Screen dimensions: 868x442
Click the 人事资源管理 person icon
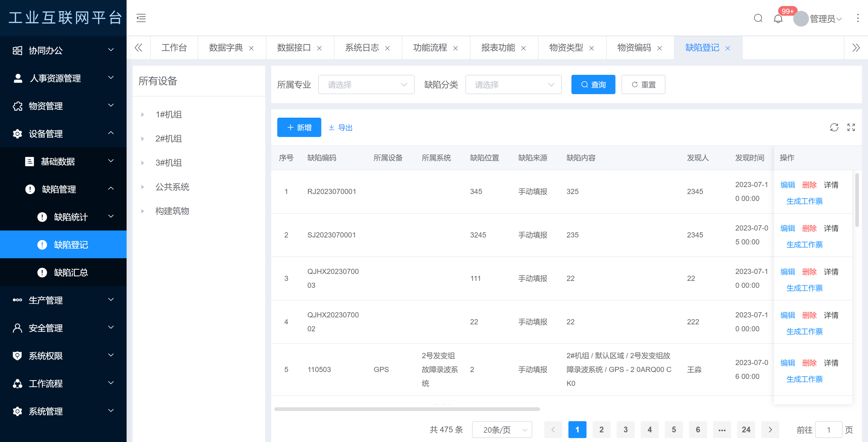click(x=17, y=78)
